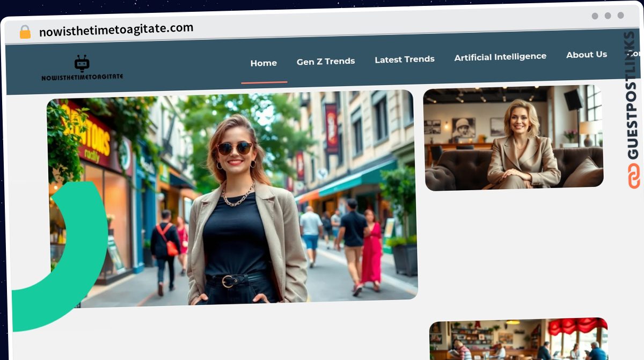Screen dimensions: 644x360
Task: Open the Home navigation tab
Action: [264, 63]
